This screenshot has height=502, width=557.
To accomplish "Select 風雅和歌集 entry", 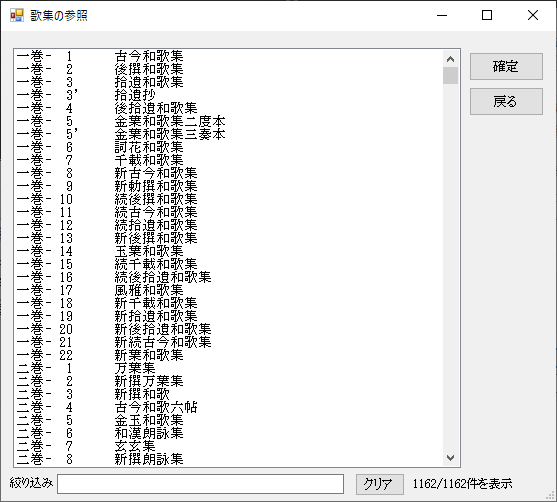I will [x=229, y=290].
